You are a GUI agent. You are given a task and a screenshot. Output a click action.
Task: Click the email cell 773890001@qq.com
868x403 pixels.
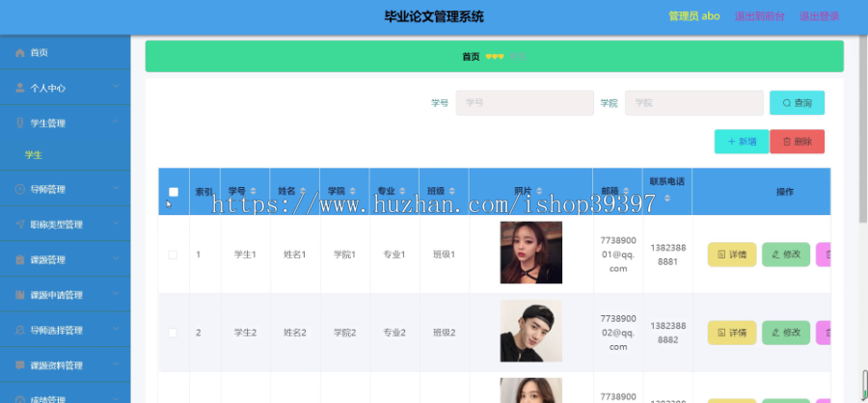tap(618, 255)
